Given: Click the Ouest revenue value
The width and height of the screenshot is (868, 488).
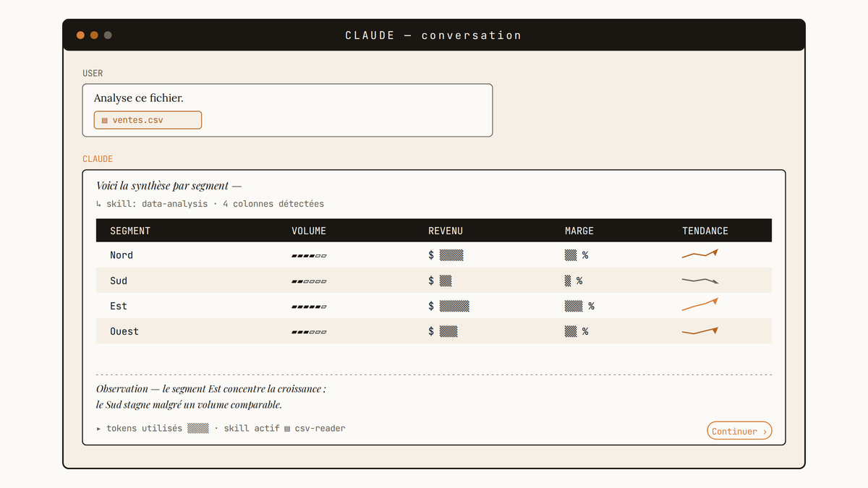Looking at the screenshot, I should point(443,331).
